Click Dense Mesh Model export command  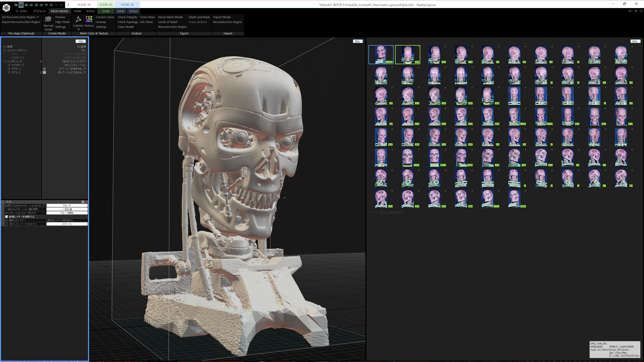pyautogui.click(x=170, y=17)
